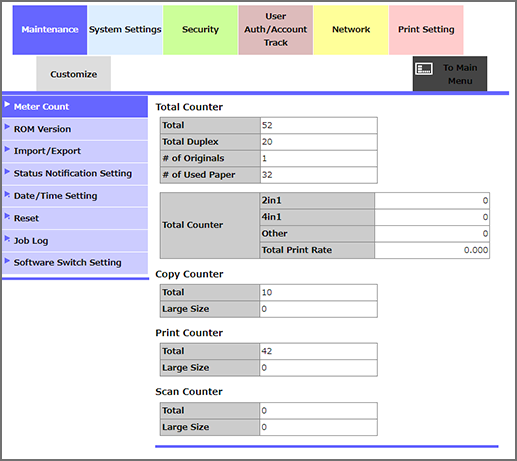Open the Security tab
The height and width of the screenshot is (461, 517).
(200, 30)
